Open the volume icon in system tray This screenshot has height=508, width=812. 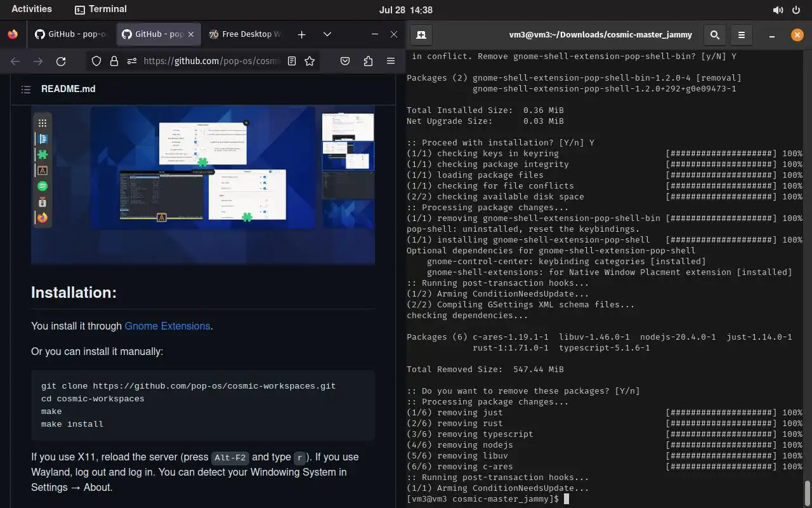[x=778, y=10]
